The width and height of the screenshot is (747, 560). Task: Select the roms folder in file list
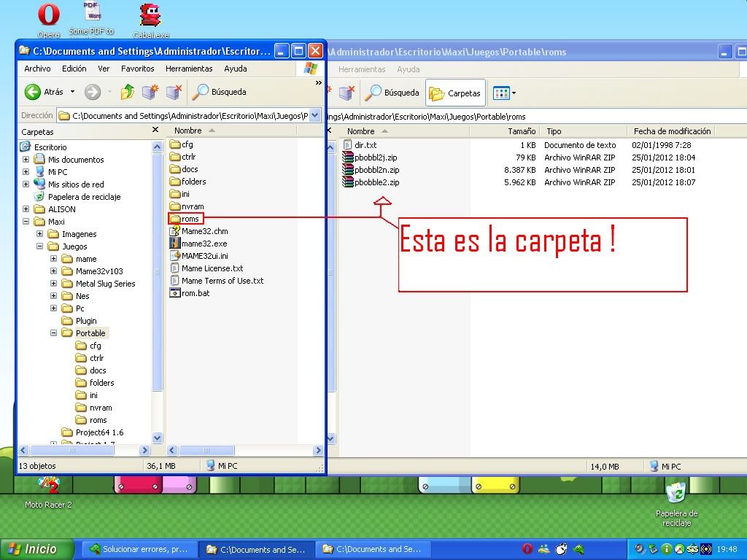pos(185,219)
